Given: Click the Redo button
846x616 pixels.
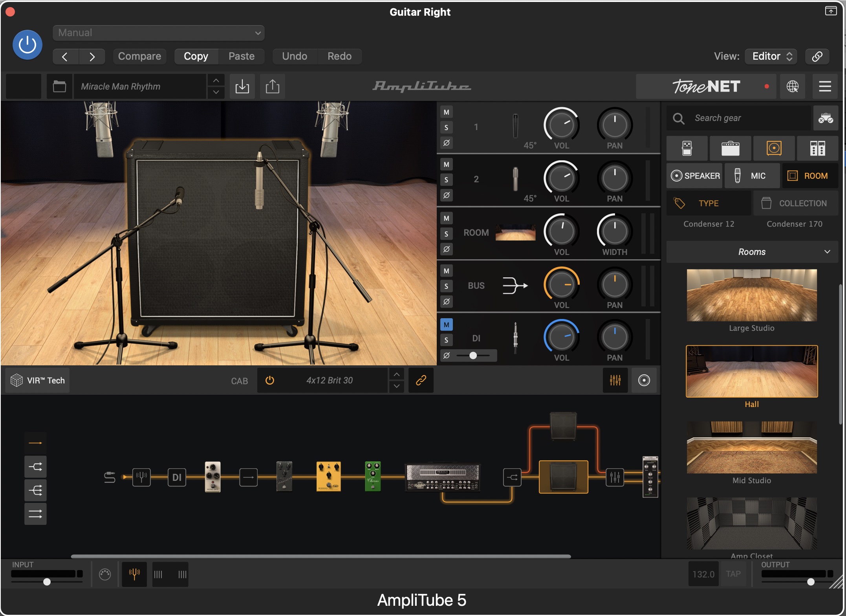Looking at the screenshot, I should coord(339,57).
